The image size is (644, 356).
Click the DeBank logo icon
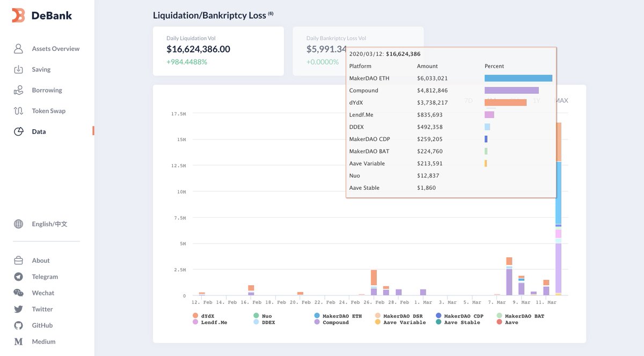(x=19, y=16)
